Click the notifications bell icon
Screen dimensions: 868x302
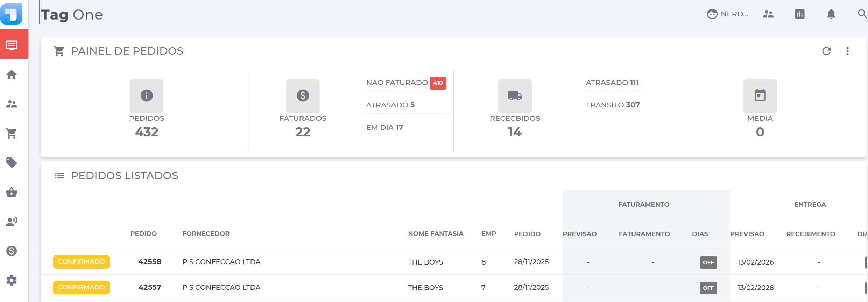[831, 14]
